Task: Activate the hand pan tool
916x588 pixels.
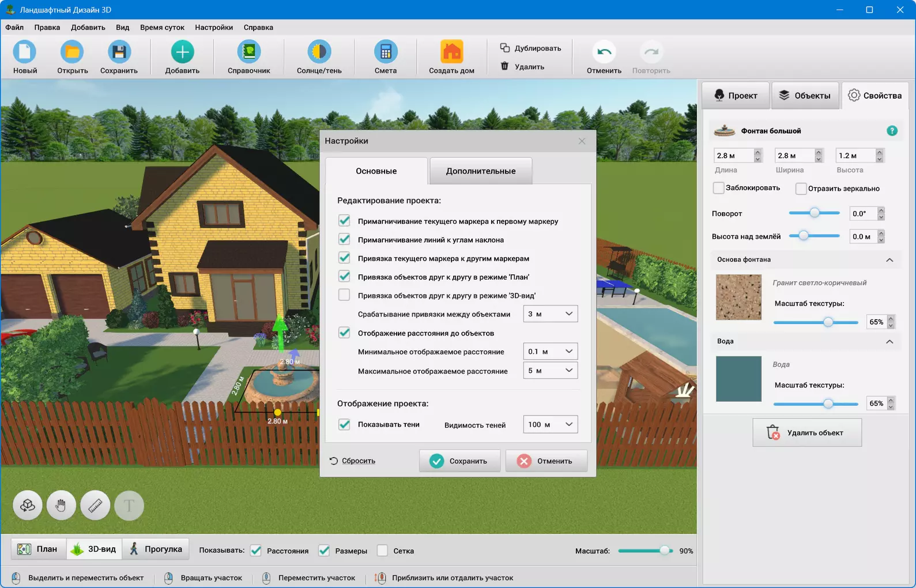Action: [61, 506]
